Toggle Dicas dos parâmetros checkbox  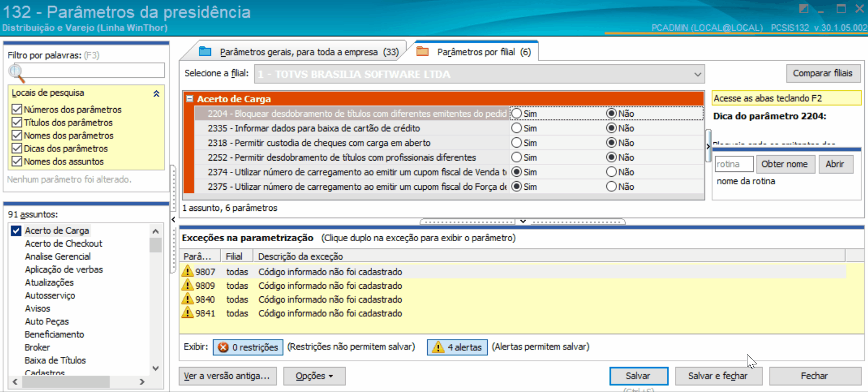[x=17, y=148]
